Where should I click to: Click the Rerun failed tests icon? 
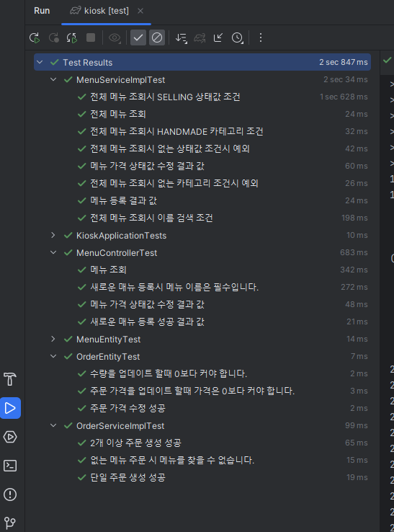coord(53,37)
